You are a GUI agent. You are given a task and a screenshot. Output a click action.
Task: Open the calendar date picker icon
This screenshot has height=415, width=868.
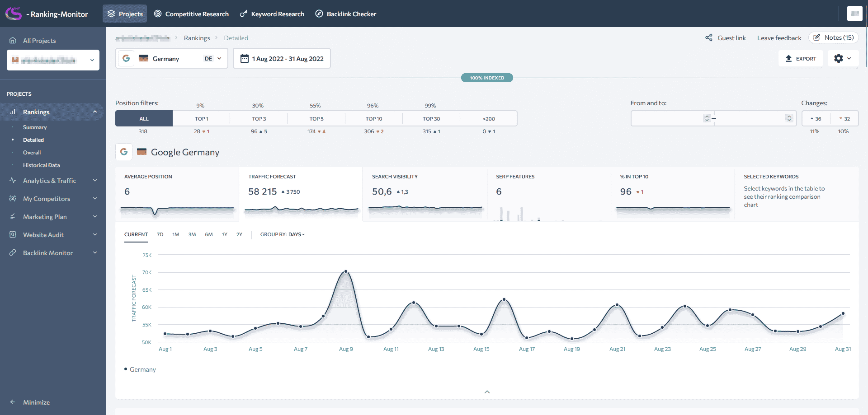(245, 58)
